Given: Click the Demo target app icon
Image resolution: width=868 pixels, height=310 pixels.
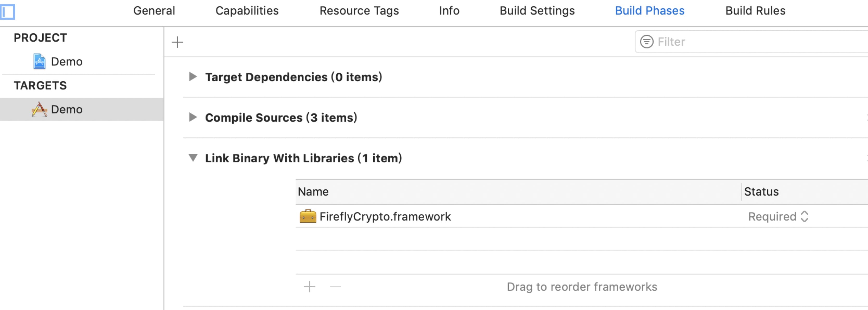Looking at the screenshot, I should 40,109.
